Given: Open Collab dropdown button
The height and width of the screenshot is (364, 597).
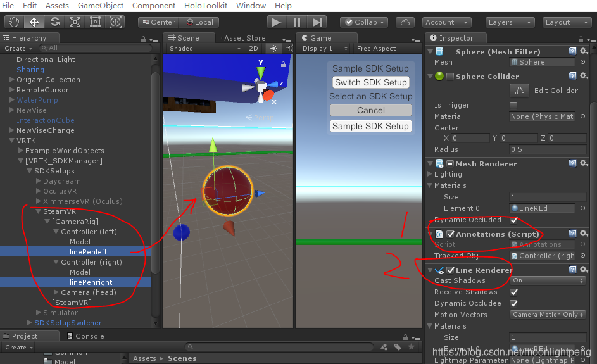Looking at the screenshot, I should click(364, 22).
